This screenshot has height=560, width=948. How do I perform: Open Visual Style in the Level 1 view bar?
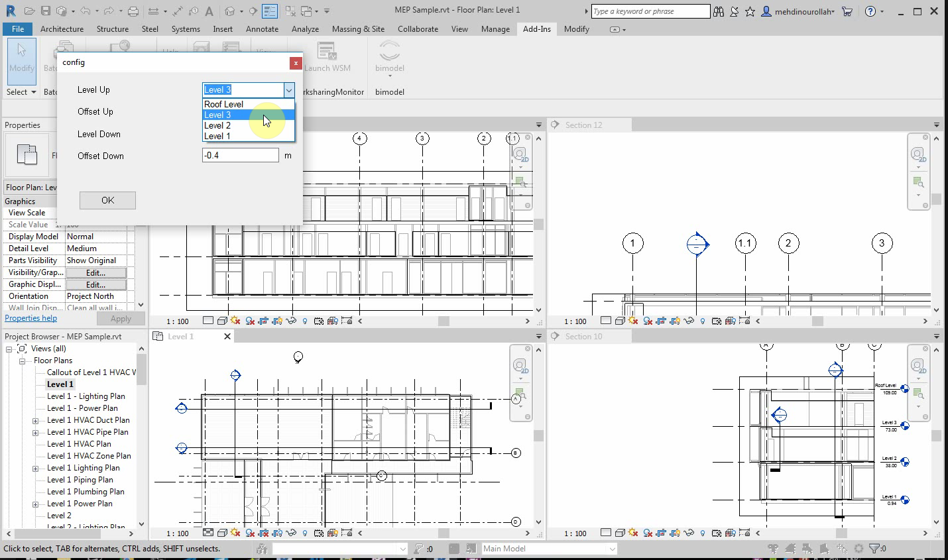pyautogui.click(x=222, y=533)
